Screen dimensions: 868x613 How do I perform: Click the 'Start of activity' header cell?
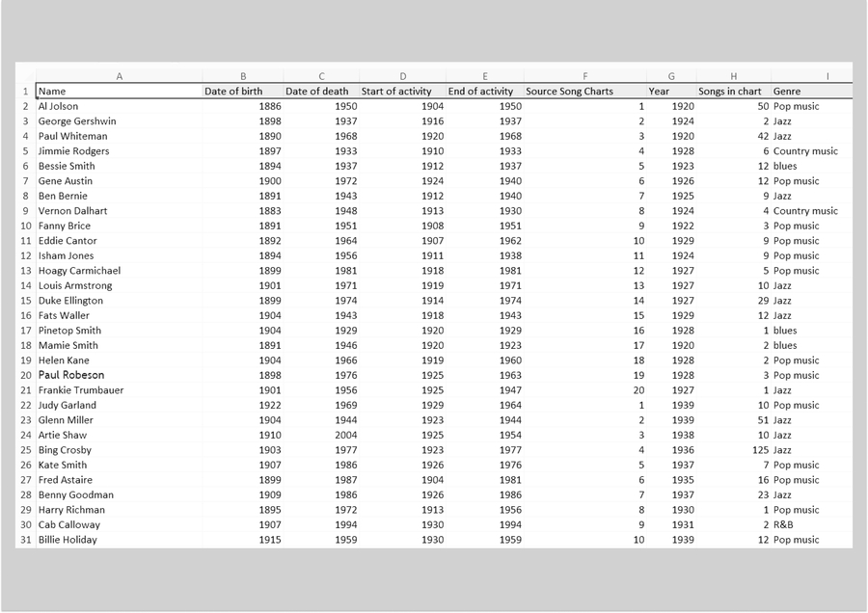click(402, 92)
